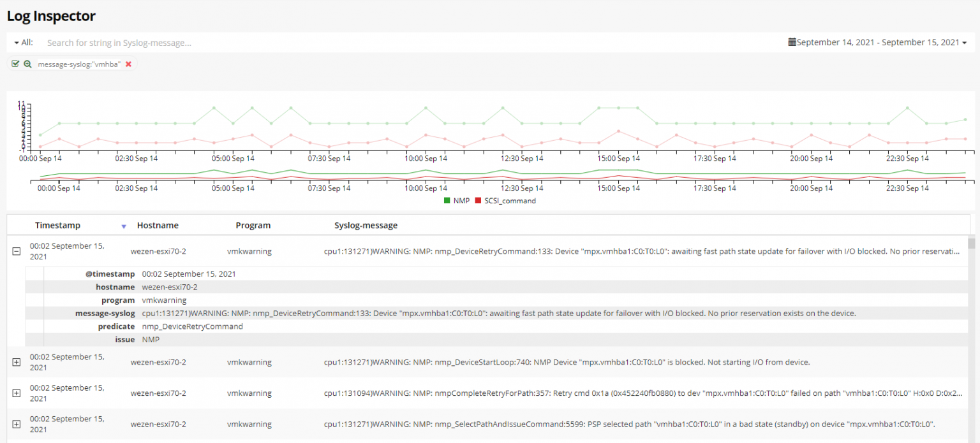The height and width of the screenshot is (443, 980).
Task: Expand the last vmkwarning log entry
Action: tap(16, 423)
